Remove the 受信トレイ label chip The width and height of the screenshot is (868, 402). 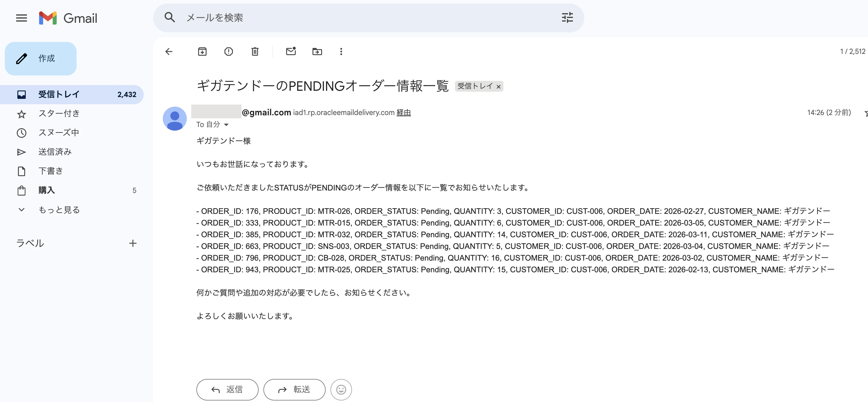pos(498,87)
